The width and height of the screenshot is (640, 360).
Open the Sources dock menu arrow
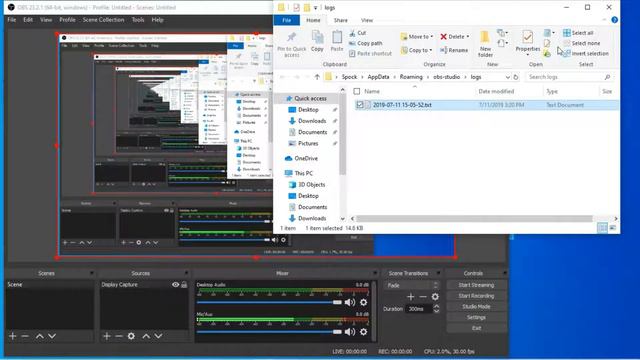(x=186, y=273)
